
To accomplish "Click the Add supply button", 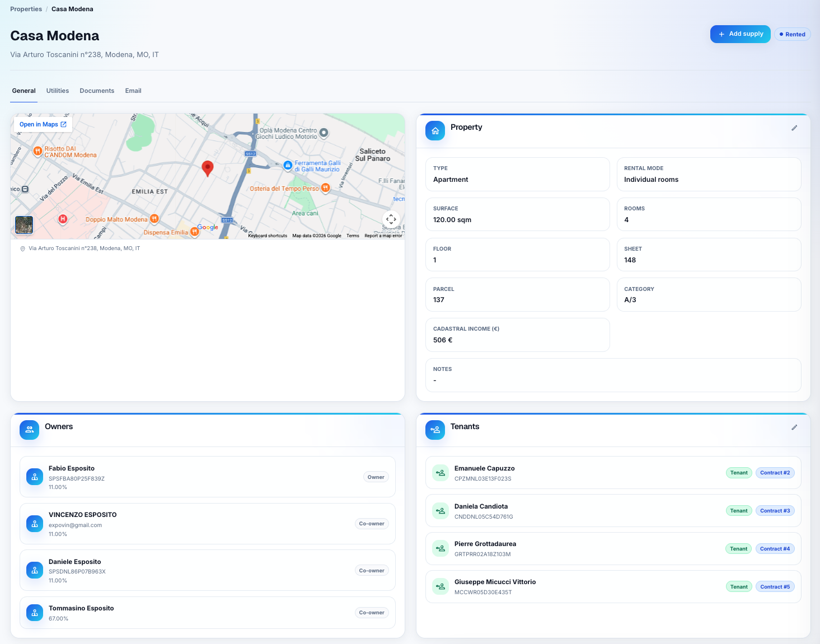I will 741,34.
